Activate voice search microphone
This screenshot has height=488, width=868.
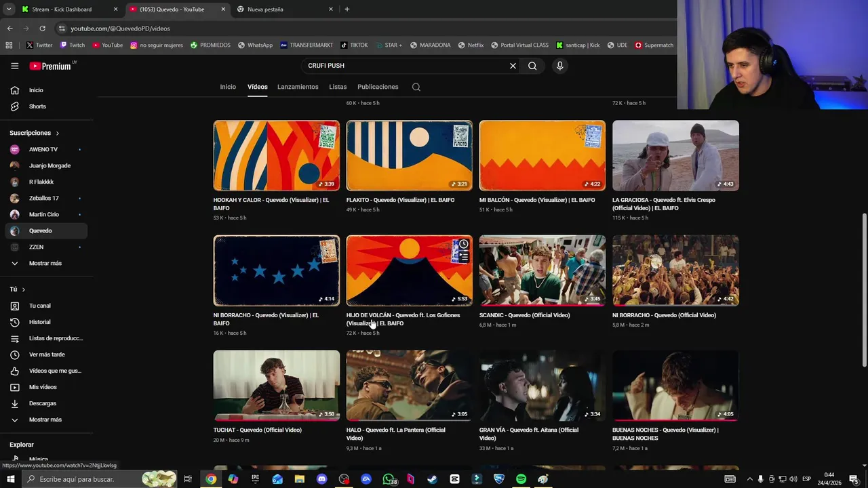(x=559, y=66)
